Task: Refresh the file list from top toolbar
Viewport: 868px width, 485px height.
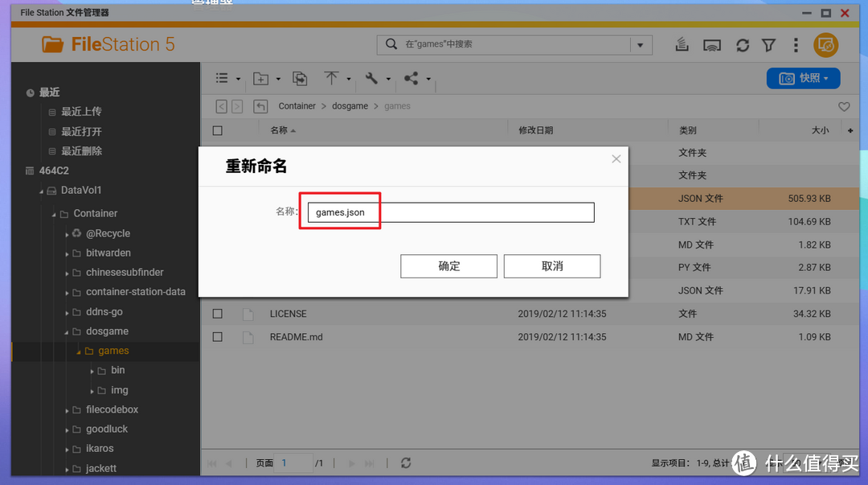Action: tap(743, 46)
